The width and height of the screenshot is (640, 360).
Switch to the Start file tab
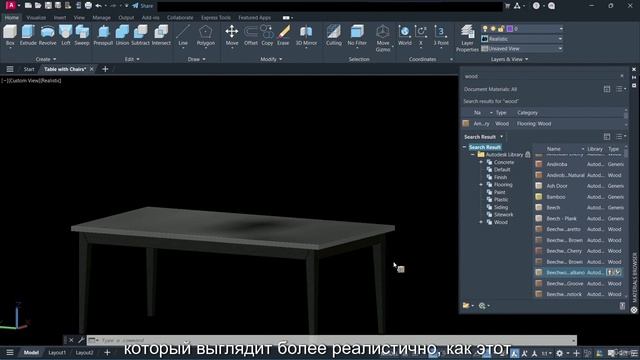29,69
